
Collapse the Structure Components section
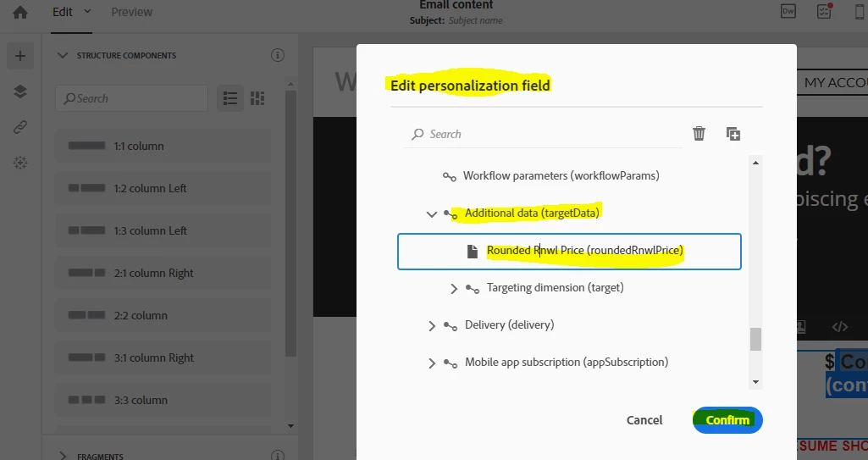point(63,55)
